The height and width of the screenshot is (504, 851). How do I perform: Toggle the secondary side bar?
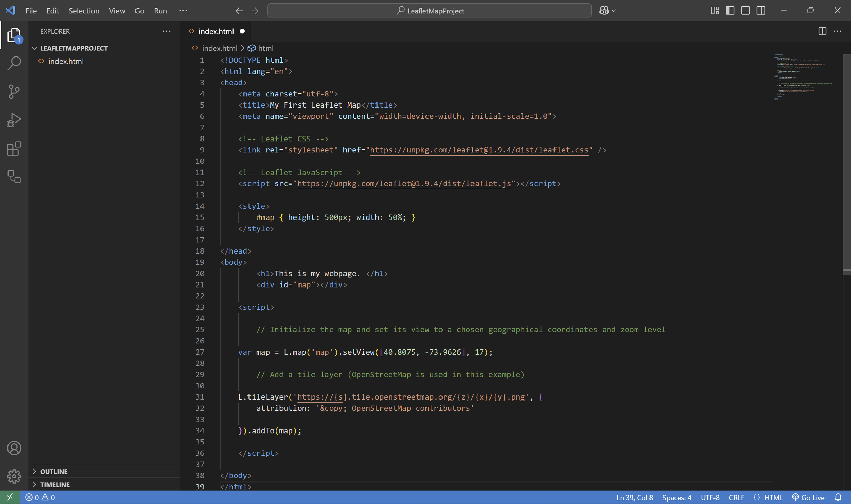coord(761,11)
